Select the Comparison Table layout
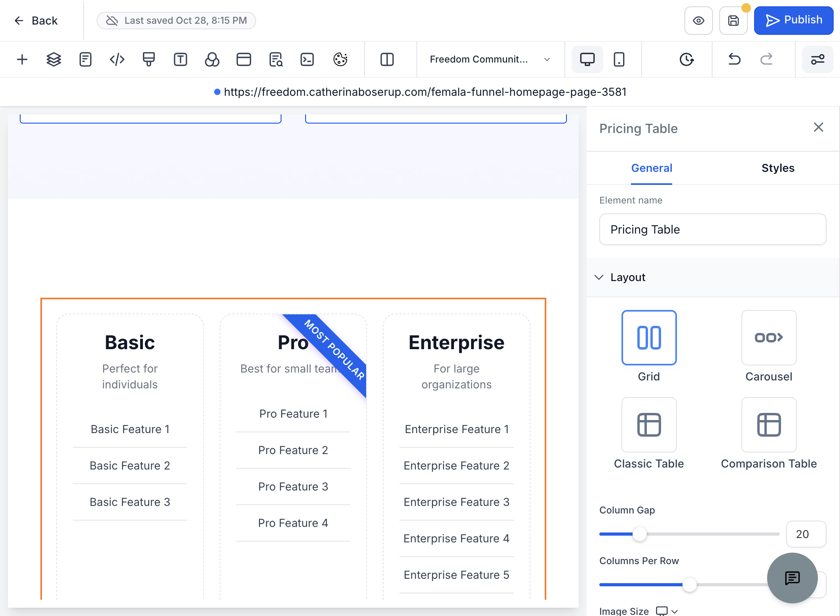The image size is (840, 616). pyautogui.click(x=769, y=425)
